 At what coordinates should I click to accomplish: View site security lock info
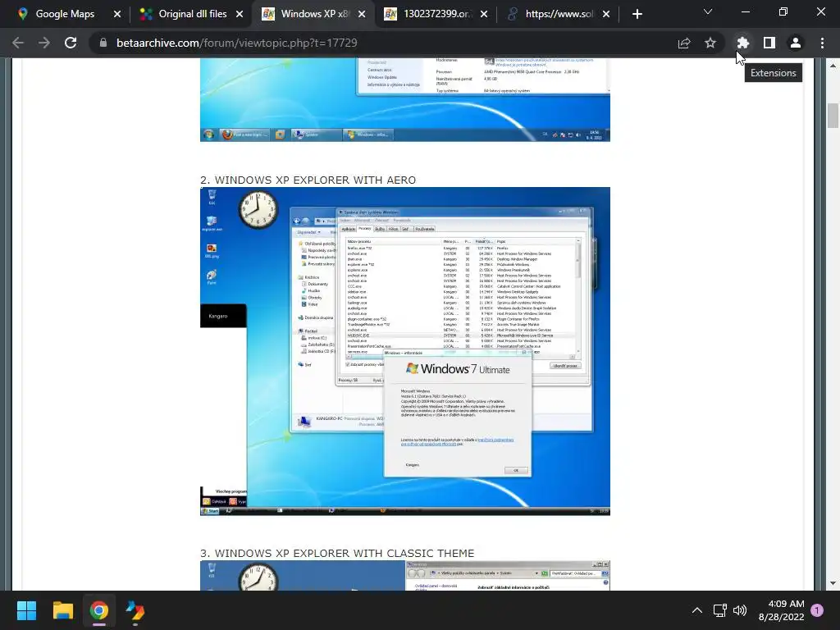tap(103, 43)
